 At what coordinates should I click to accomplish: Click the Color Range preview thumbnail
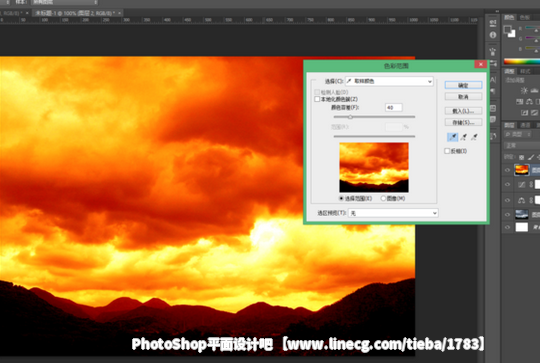click(374, 167)
